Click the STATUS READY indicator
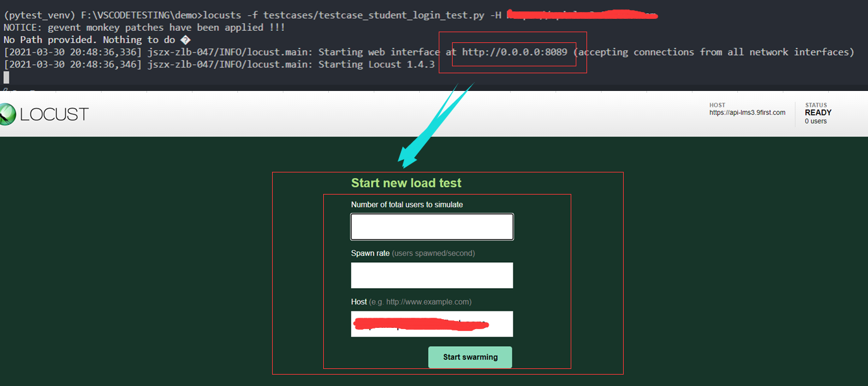Screen dimensions: 868x386 pos(817,112)
